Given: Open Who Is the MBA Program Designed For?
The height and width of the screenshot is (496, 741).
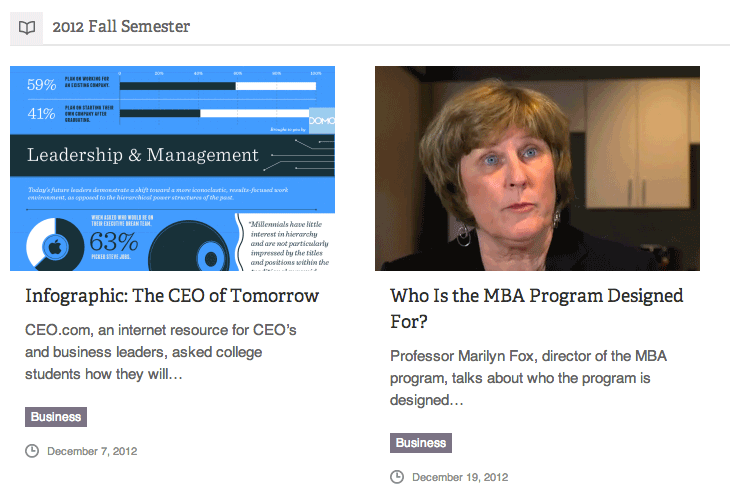Looking at the screenshot, I should (x=536, y=308).
